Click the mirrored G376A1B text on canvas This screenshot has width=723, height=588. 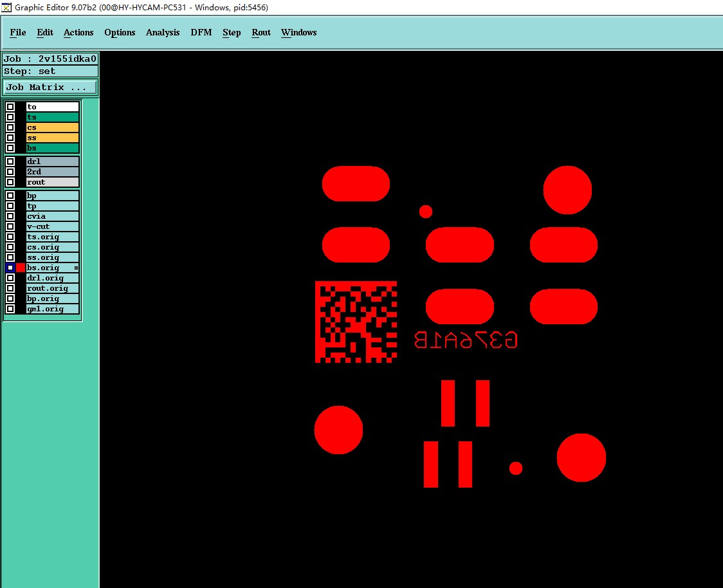[x=466, y=340]
